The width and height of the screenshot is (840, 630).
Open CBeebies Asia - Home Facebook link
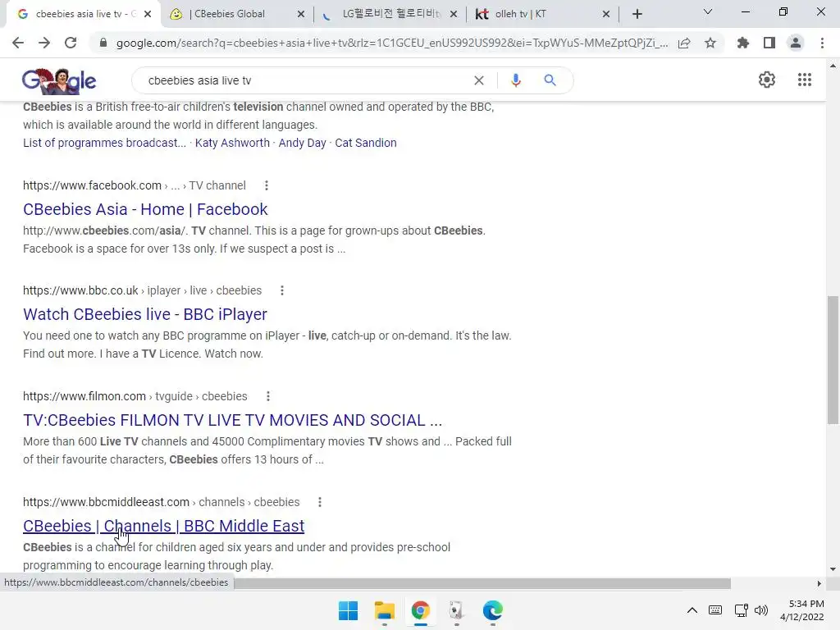pos(145,209)
